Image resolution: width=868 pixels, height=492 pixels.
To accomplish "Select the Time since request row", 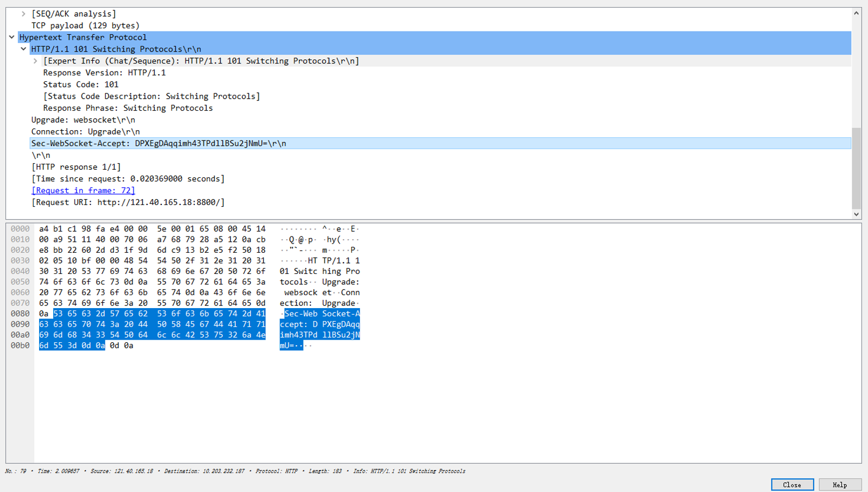I will pos(128,179).
